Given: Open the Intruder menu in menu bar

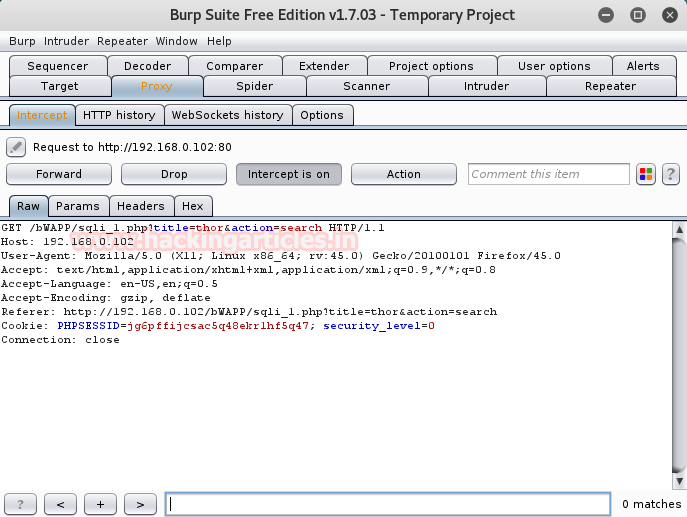Looking at the screenshot, I should pos(66,41).
